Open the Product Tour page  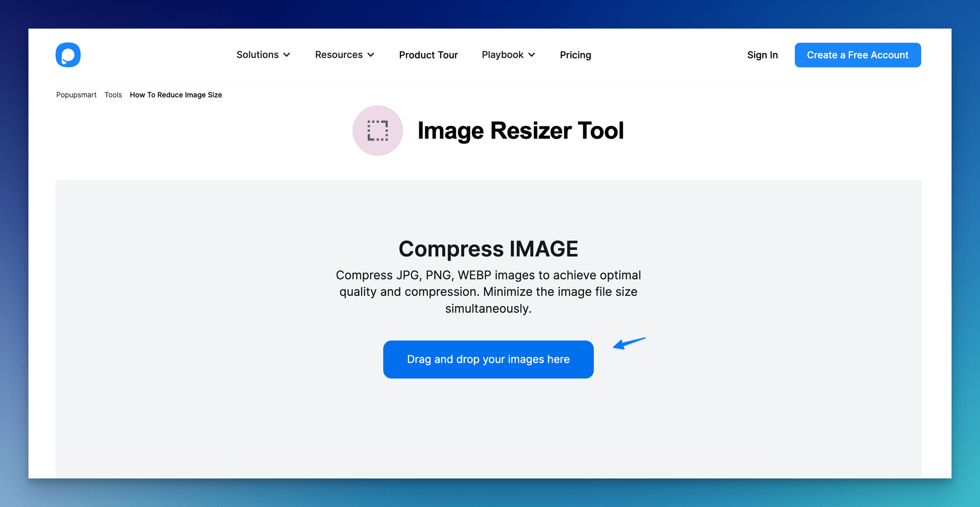pos(428,55)
